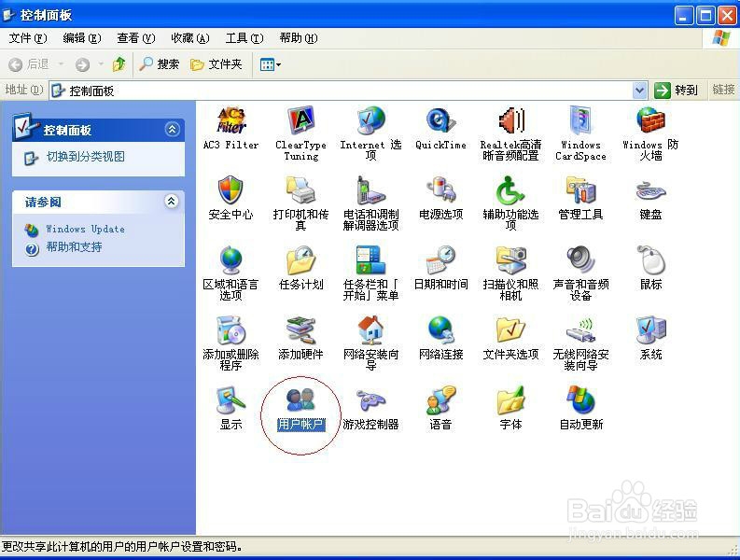The height and width of the screenshot is (560, 740).
Task: Open 自动更新 icon
Action: (x=580, y=400)
